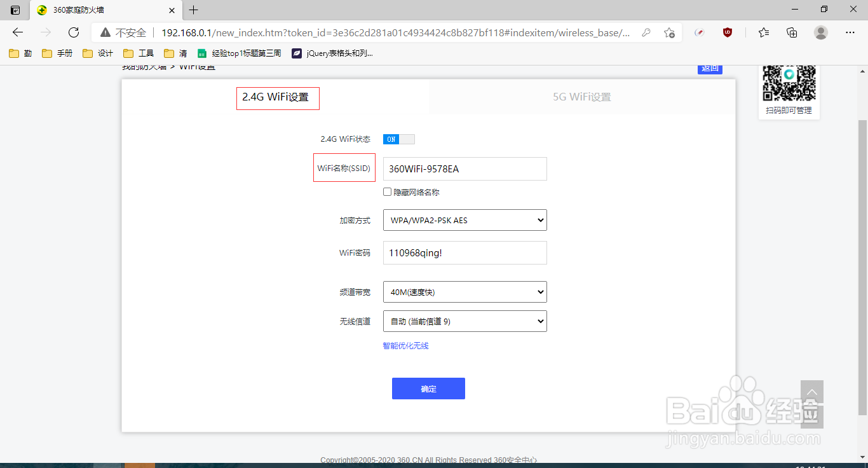868x468 pixels.
Task: Open a new browser tab
Action: [x=194, y=10]
